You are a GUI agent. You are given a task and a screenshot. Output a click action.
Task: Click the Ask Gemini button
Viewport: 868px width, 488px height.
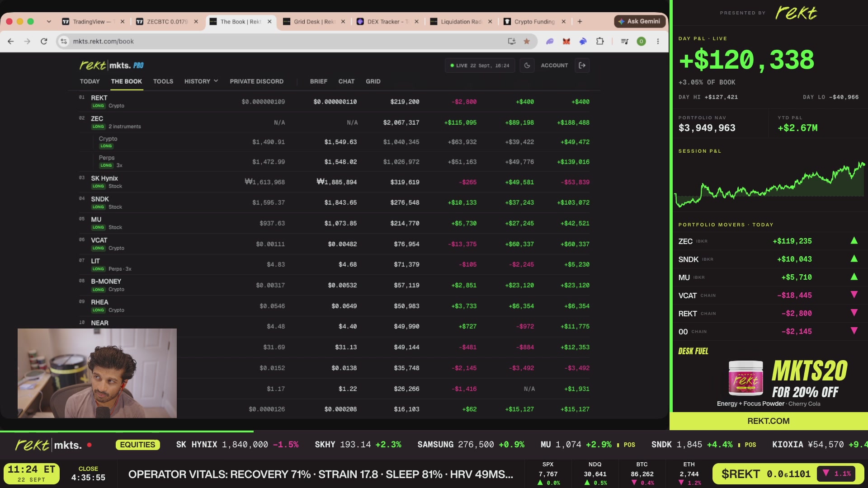click(640, 21)
